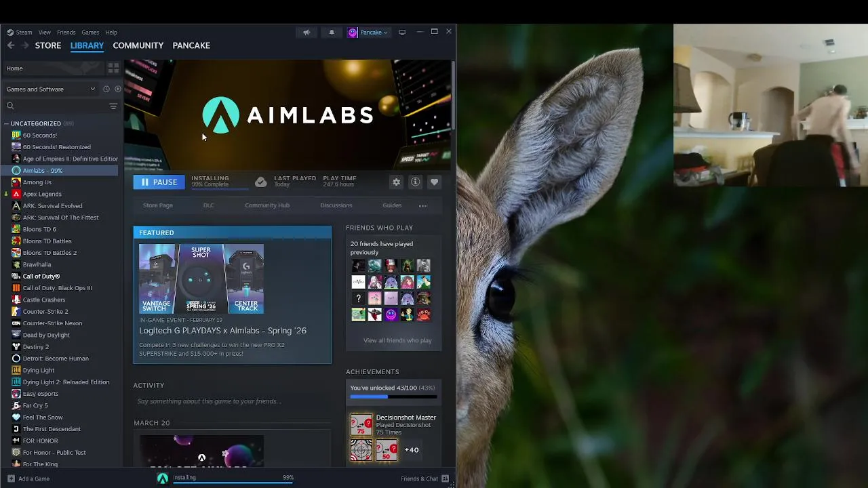
Task: Select Detroit: Become Human entry
Action: click(x=56, y=359)
